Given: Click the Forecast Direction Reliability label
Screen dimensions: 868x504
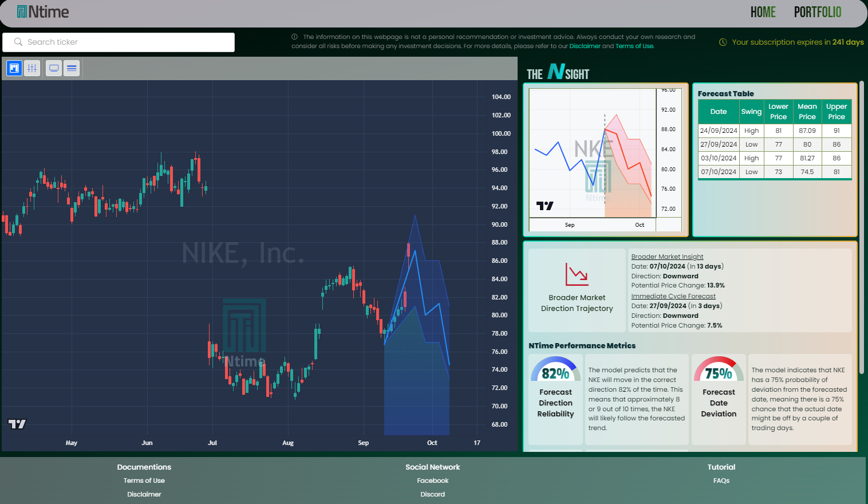Looking at the screenshot, I should (555, 403).
